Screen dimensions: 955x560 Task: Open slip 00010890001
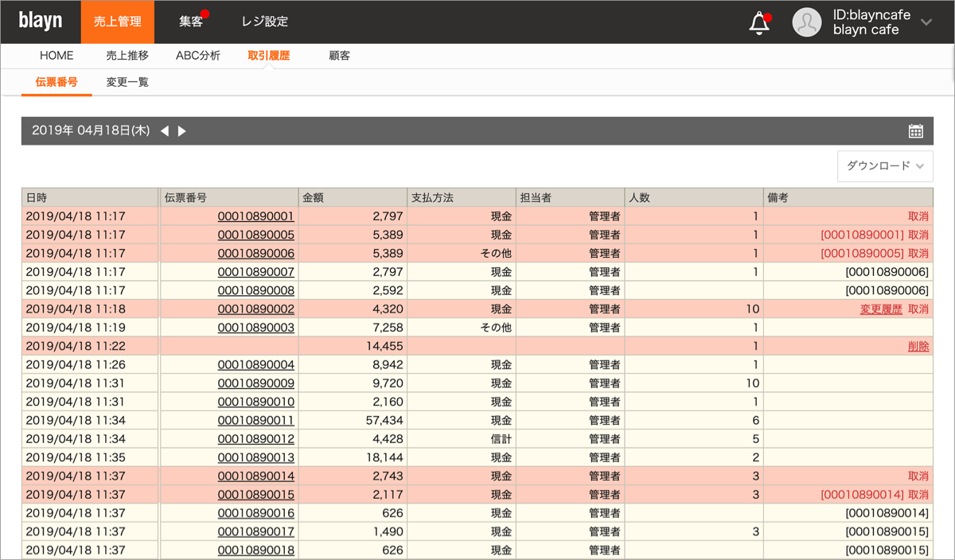(255, 216)
